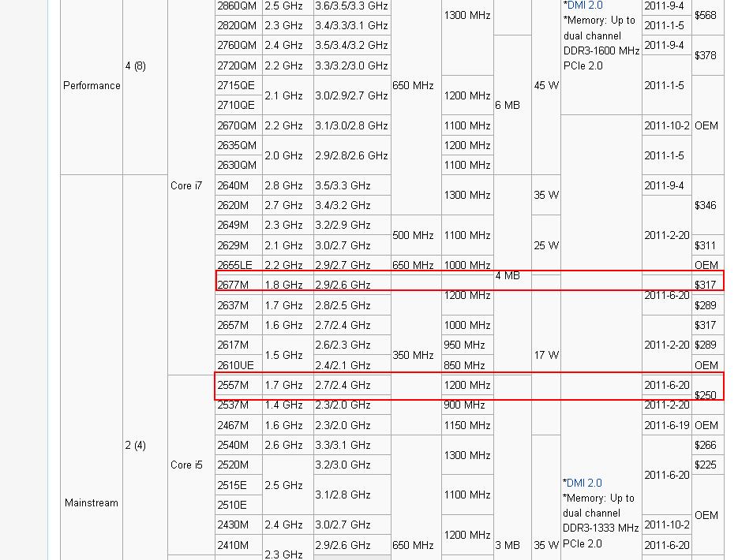
Task: Select the 2640M model cell
Action: [x=238, y=185]
